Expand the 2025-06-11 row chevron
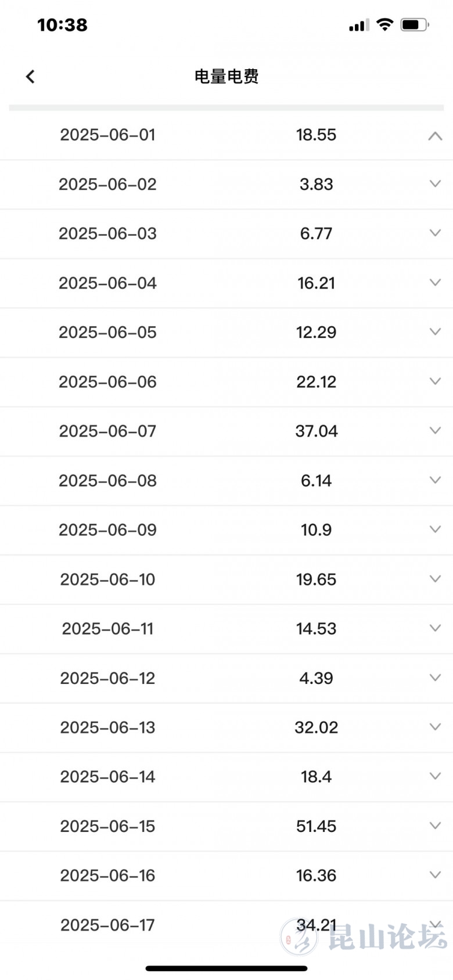Viewport: 453px width, 980px height. coord(435,628)
